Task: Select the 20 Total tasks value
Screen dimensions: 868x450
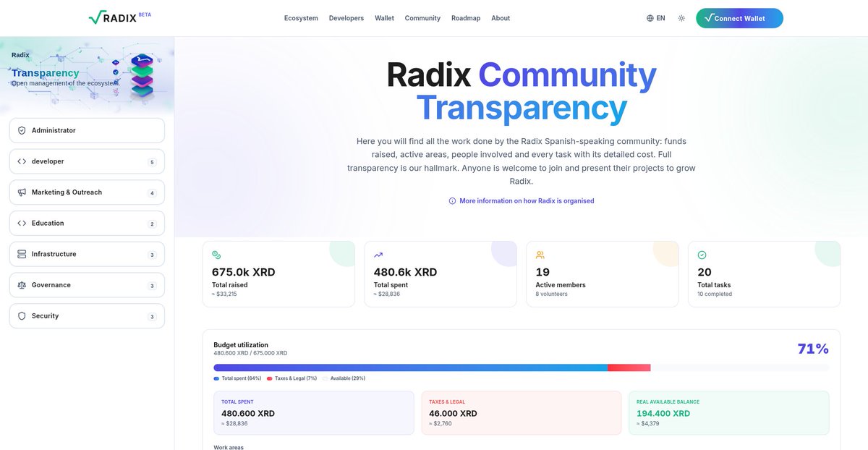Action: 705,272
